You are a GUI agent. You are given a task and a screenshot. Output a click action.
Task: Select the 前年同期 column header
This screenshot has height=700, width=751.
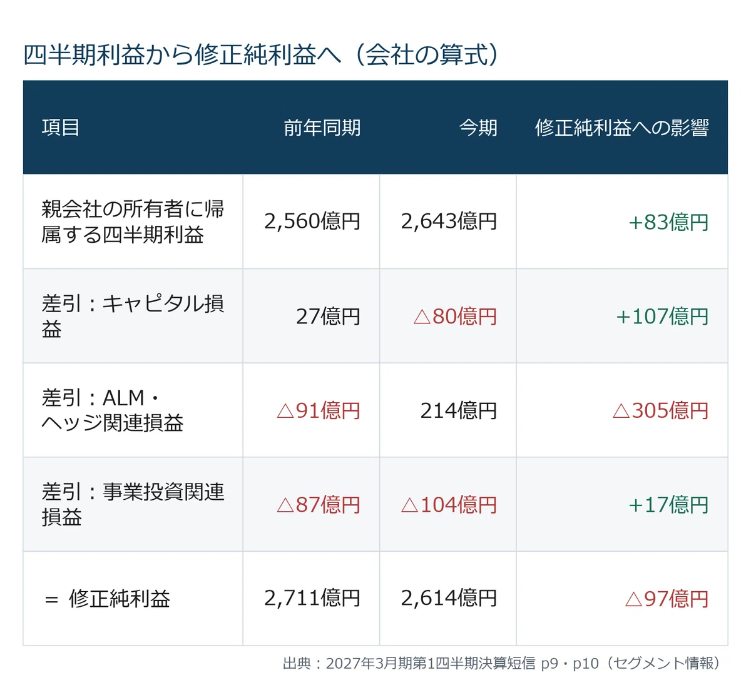click(x=322, y=128)
